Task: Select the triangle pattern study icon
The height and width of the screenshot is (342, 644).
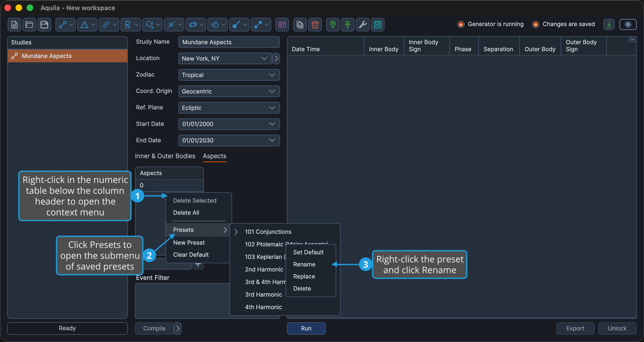Action: 84,25
